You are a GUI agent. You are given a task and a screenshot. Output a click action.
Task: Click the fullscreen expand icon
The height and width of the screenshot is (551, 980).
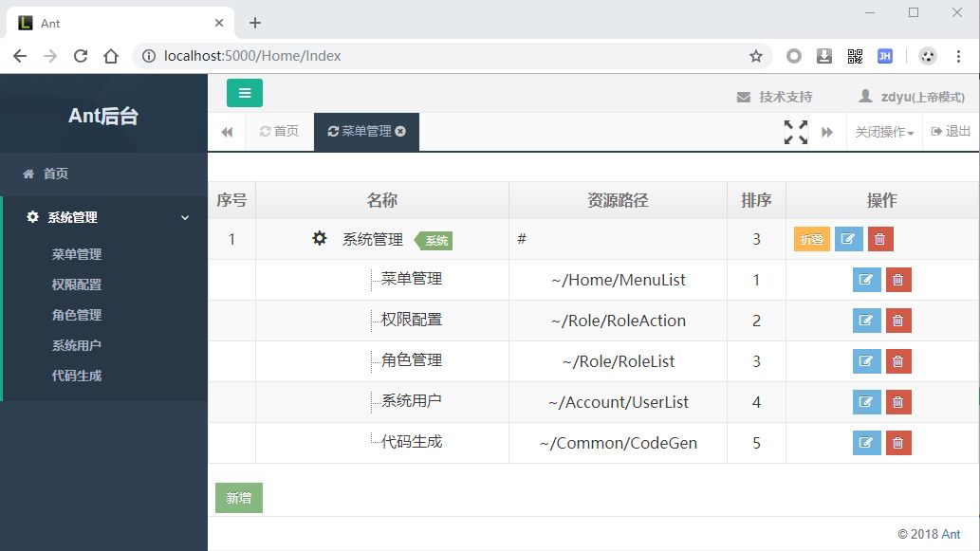(x=796, y=132)
